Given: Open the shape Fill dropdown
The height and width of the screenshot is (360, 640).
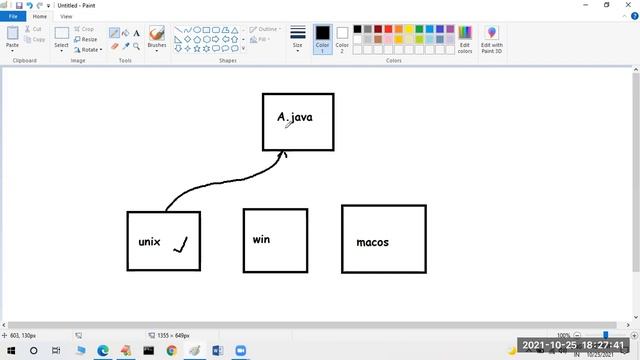Looking at the screenshot, I should point(260,39).
